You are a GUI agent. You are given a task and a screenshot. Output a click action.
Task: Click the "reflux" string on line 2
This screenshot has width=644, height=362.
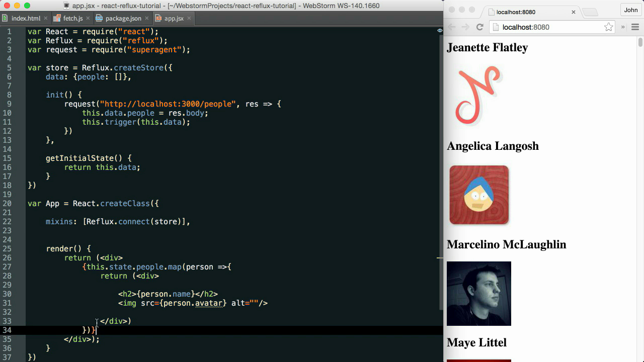(140, 41)
